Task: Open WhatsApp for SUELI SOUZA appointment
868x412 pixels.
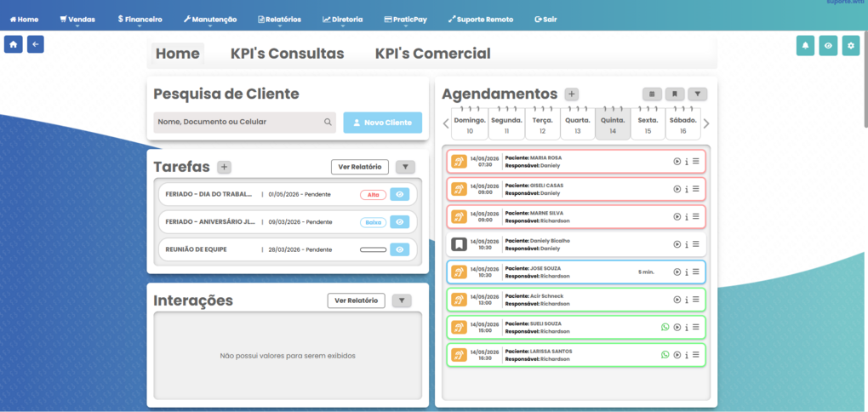Action: 665,327
